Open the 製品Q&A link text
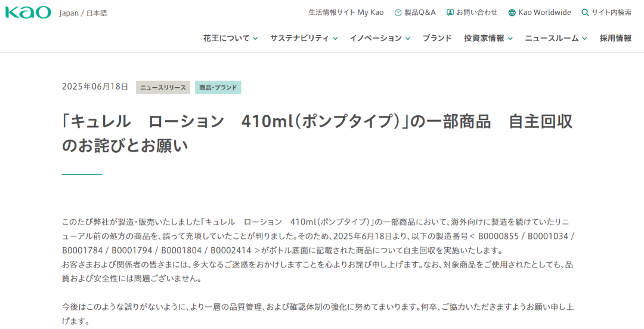Viewport: 644px width, 329px height. point(420,13)
